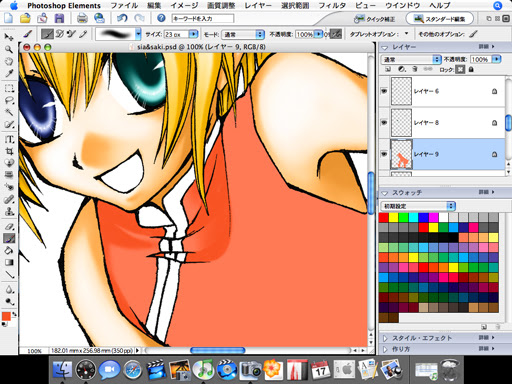
Task: Select the Hand tool
Action: [9, 61]
